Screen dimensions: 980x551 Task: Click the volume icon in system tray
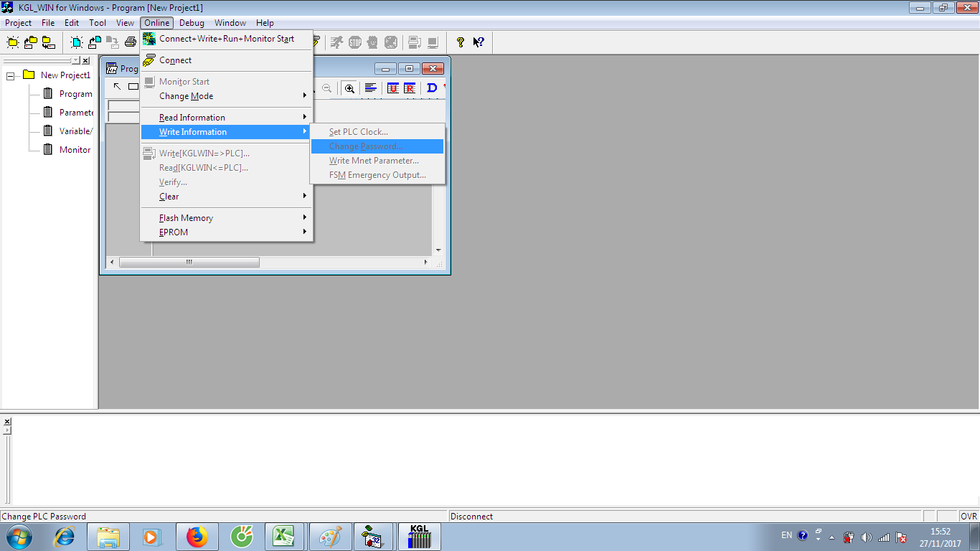coord(867,537)
